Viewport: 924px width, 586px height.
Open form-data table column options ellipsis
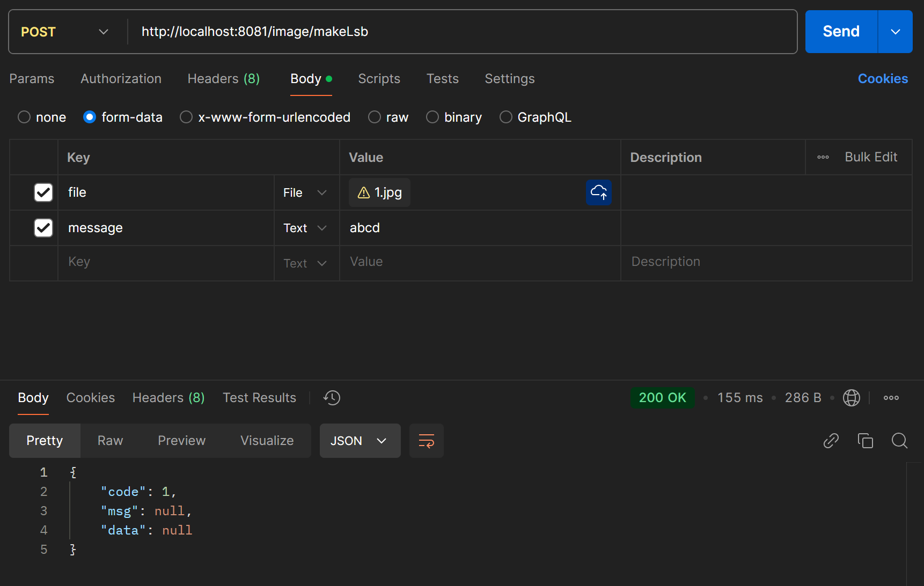coord(823,157)
